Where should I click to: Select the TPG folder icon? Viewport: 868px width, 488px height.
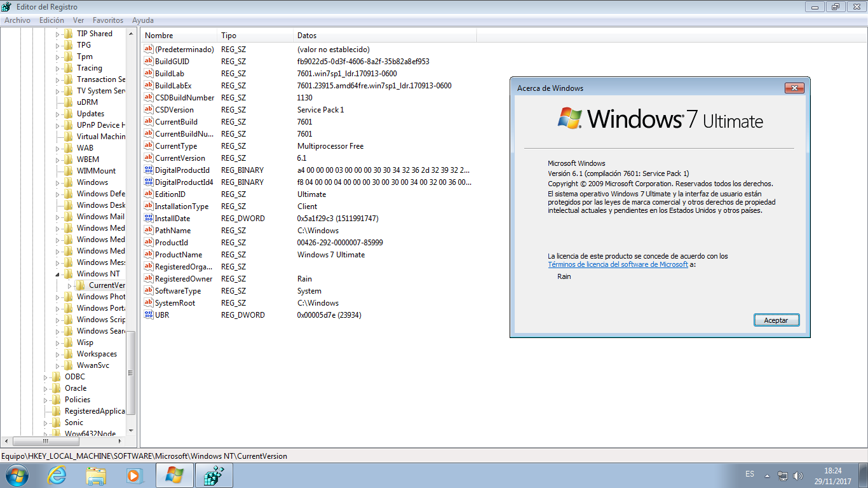tap(68, 45)
